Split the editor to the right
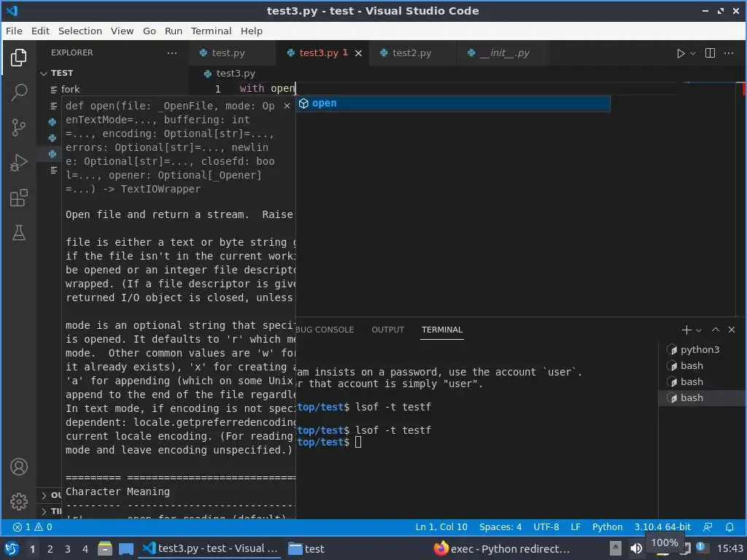Viewport: 747px width, 560px height. click(x=710, y=52)
